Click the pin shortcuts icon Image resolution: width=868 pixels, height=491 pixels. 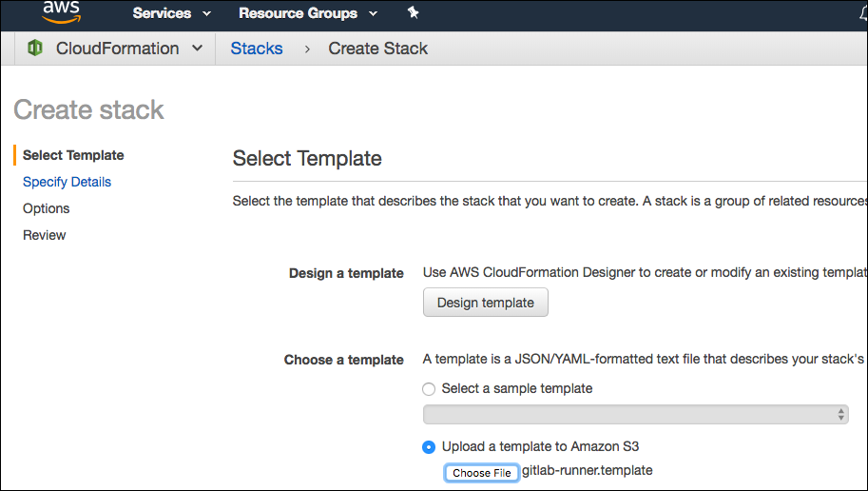click(412, 13)
